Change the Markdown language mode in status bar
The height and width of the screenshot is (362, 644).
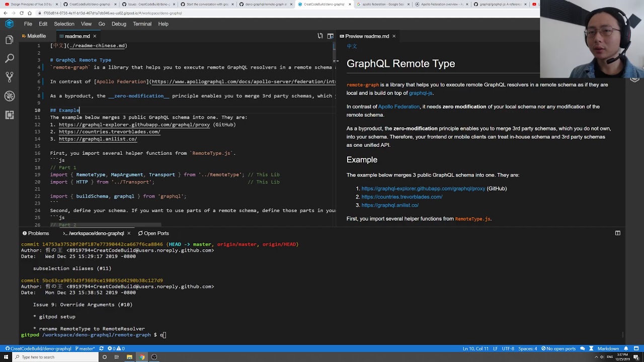(x=608, y=348)
